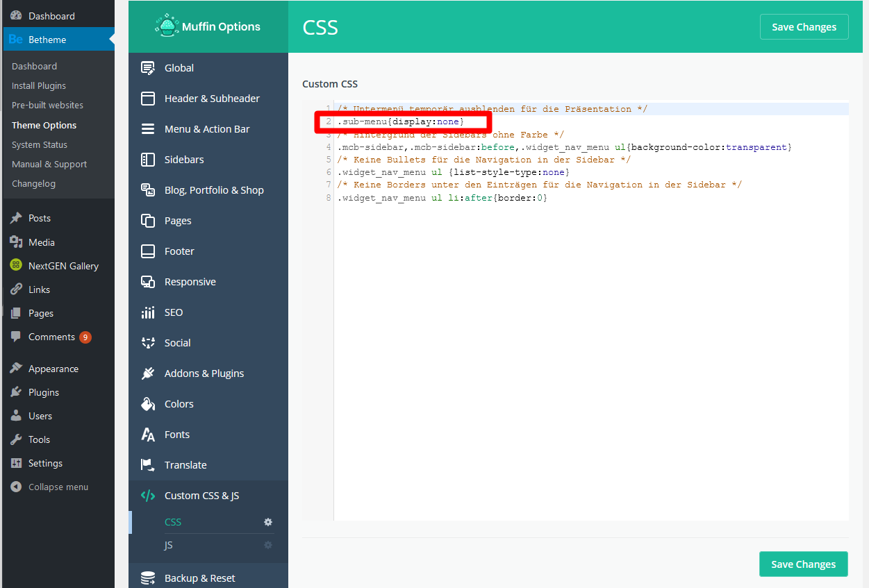Click the bottom Save Changes button
Viewport: 869px width, 588px height.
804,564
